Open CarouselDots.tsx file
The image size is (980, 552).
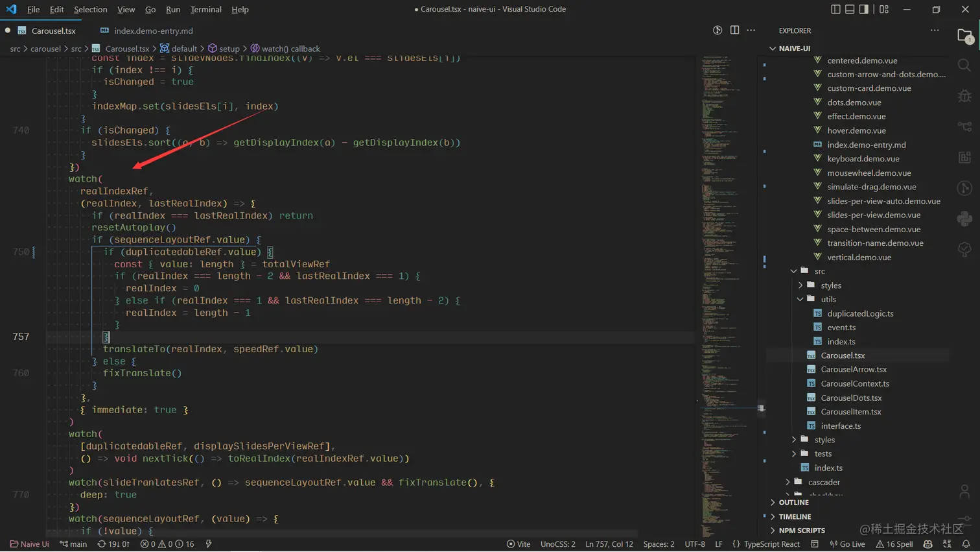tap(851, 398)
